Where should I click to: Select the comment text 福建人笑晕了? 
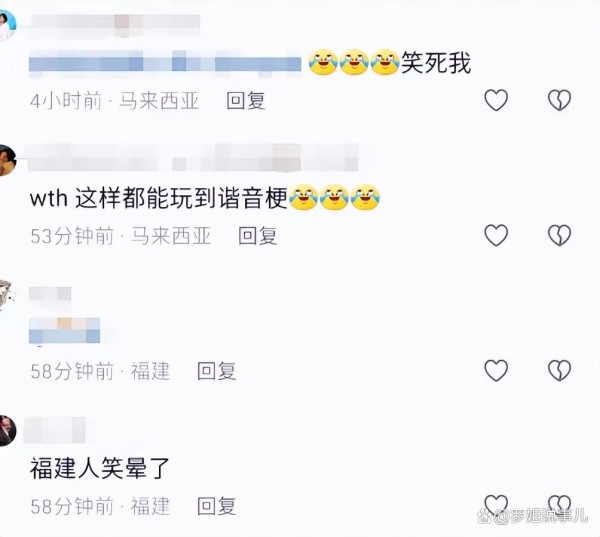(100, 468)
